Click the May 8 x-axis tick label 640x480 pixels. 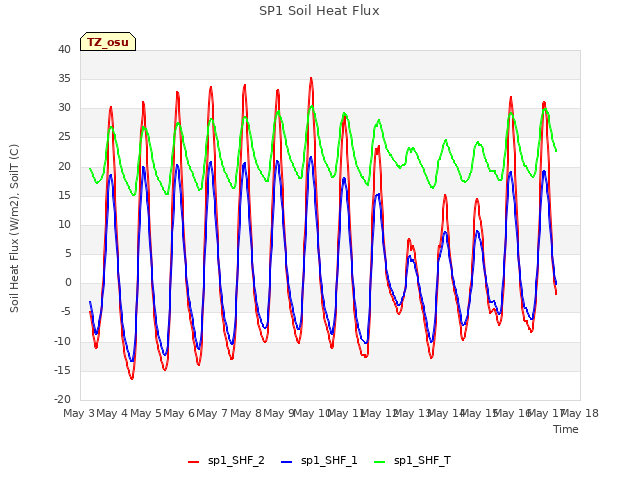(x=246, y=413)
